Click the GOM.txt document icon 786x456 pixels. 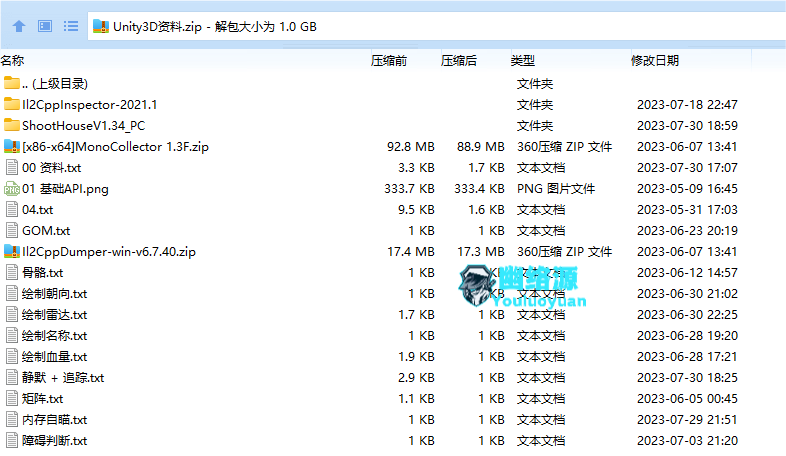coord(12,231)
